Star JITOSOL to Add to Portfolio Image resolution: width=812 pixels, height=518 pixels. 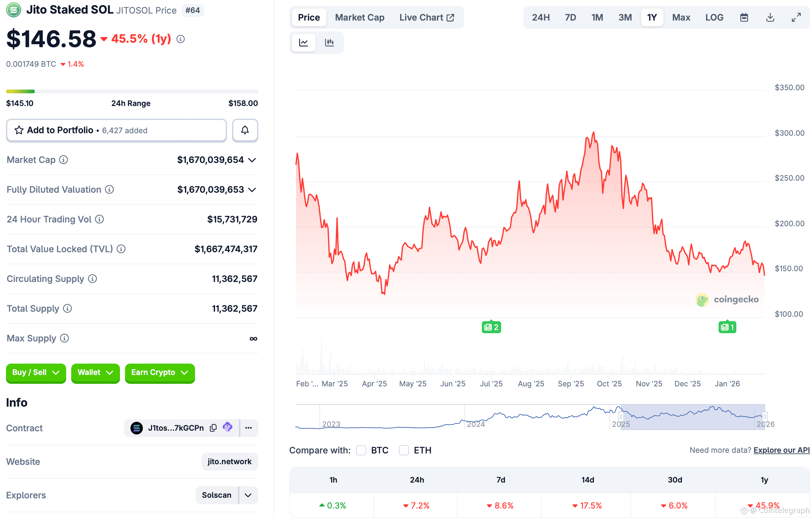19,130
